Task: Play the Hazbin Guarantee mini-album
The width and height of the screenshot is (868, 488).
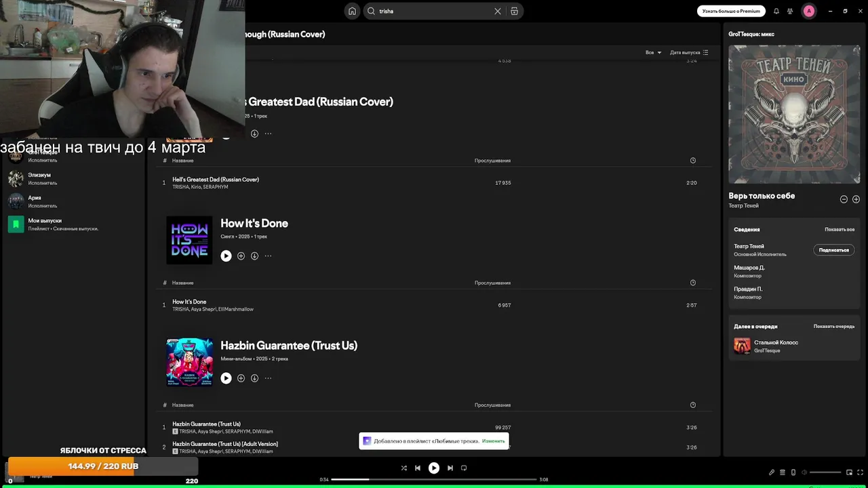Action: coord(226,378)
